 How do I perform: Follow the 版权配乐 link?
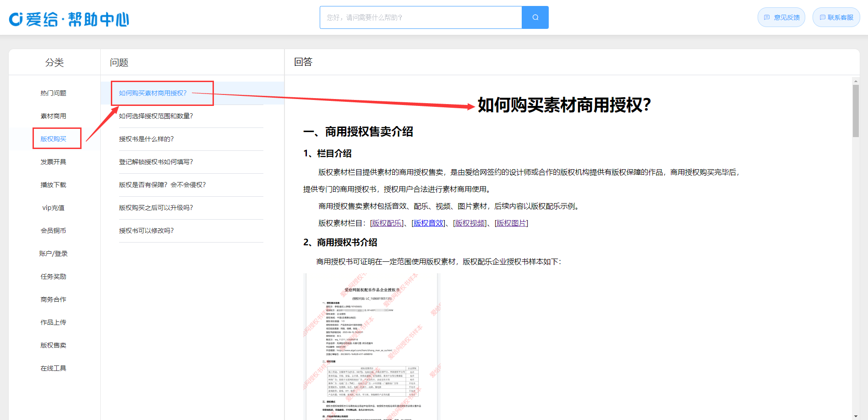(387, 223)
